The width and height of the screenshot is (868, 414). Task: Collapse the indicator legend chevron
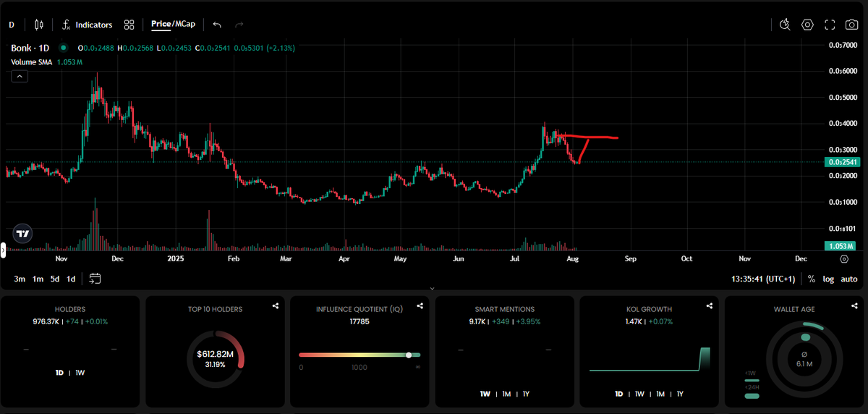point(20,76)
